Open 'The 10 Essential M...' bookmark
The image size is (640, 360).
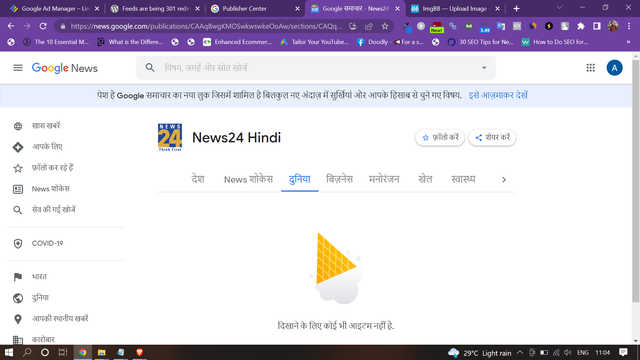pyautogui.click(x=56, y=42)
